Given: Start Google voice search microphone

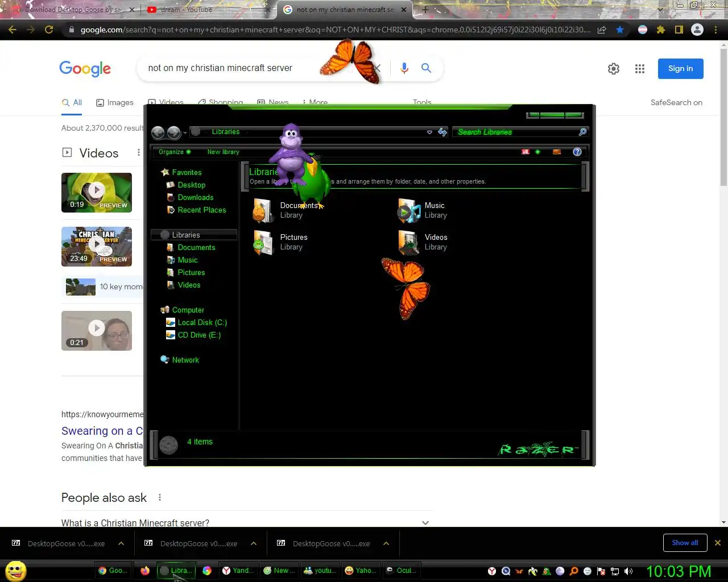Looking at the screenshot, I should click(404, 68).
